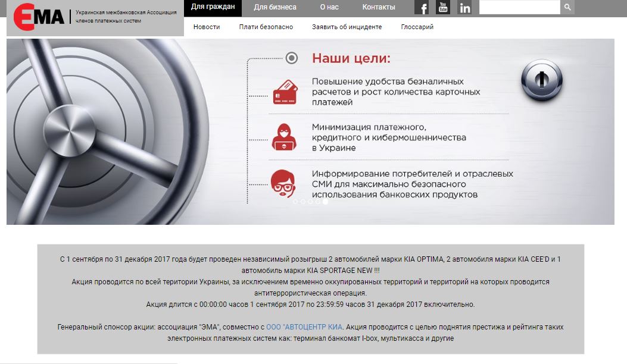Click the EMA logo

tap(39, 17)
